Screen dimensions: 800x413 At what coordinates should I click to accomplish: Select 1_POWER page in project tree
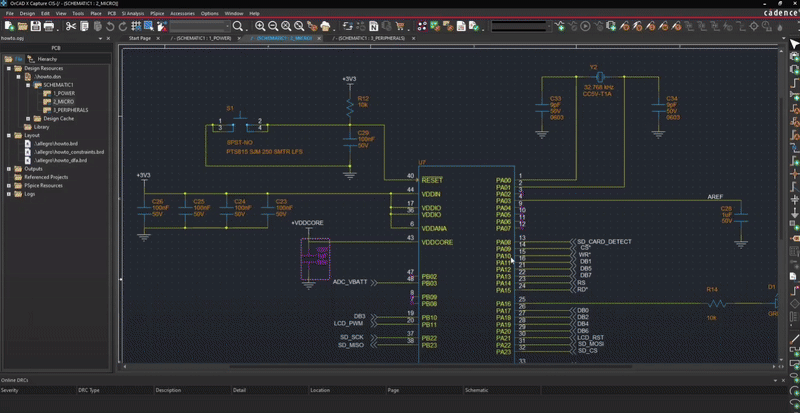63,93
